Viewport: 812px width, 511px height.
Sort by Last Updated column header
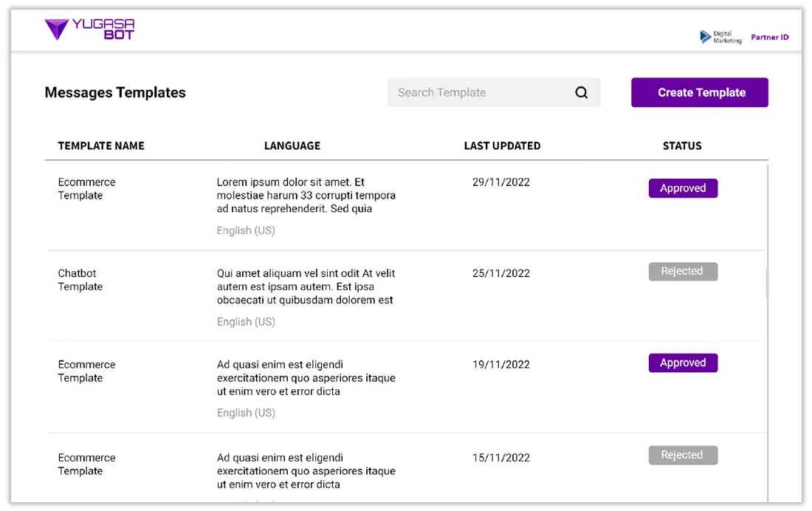click(x=502, y=145)
